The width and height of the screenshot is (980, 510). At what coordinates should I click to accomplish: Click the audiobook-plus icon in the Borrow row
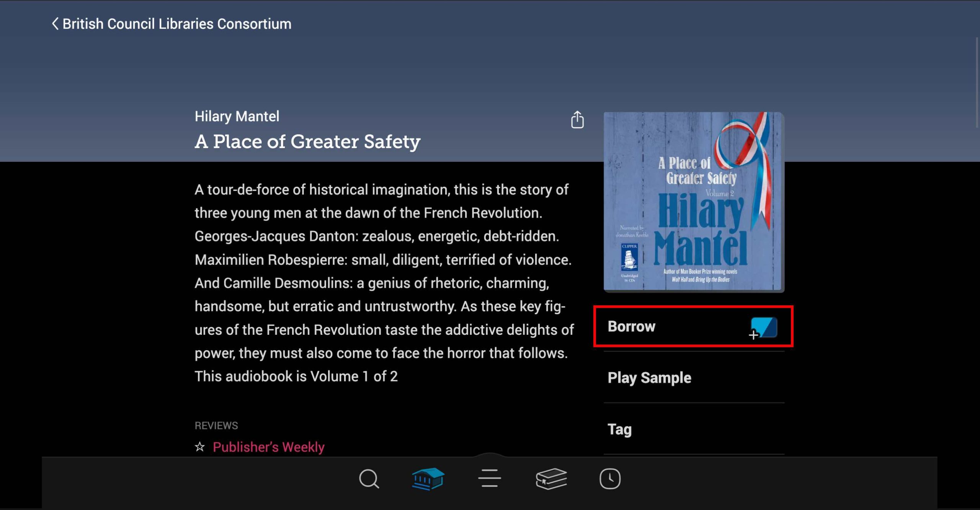(x=763, y=328)
